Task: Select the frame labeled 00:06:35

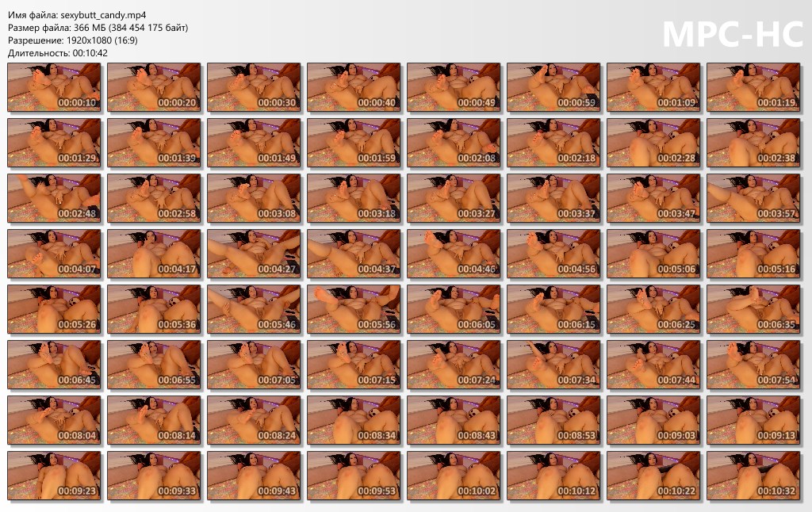Action: click(x=753, y=309)
